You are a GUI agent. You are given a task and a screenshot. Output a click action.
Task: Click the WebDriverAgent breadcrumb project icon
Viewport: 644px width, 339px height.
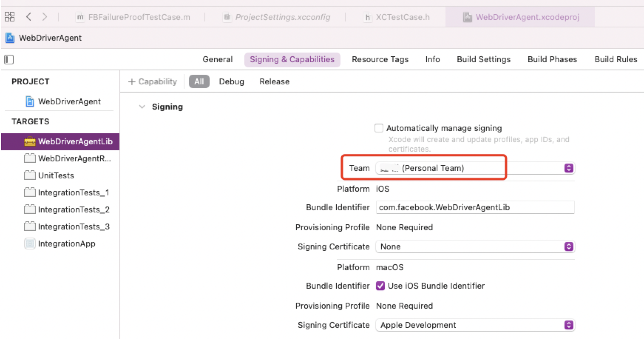point(10,38)
